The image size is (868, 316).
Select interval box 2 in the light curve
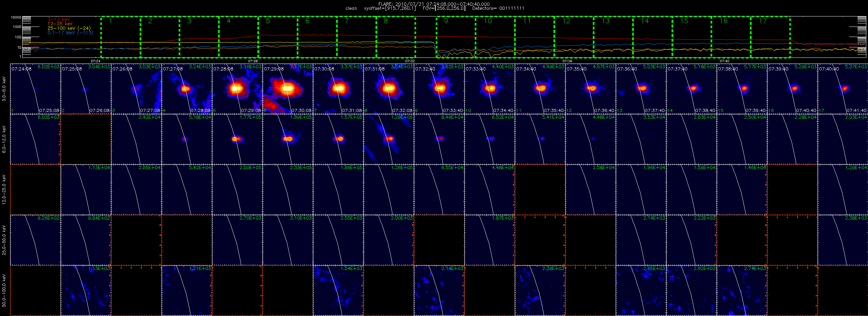160,37
